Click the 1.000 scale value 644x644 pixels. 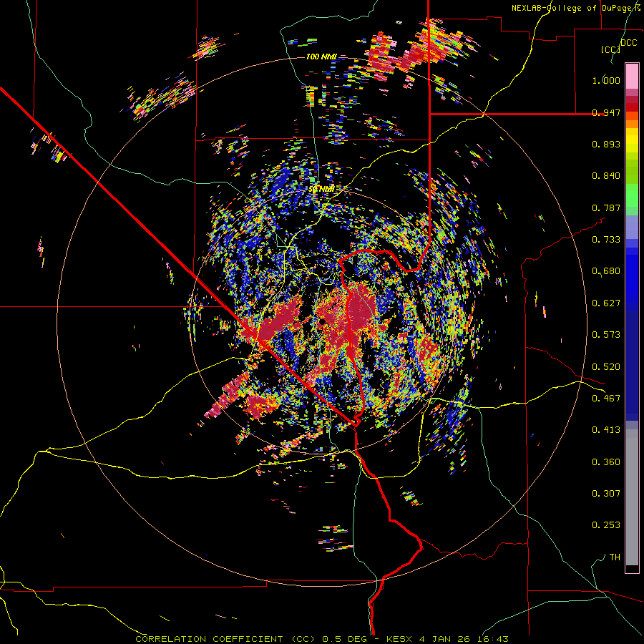pos(606,80)
